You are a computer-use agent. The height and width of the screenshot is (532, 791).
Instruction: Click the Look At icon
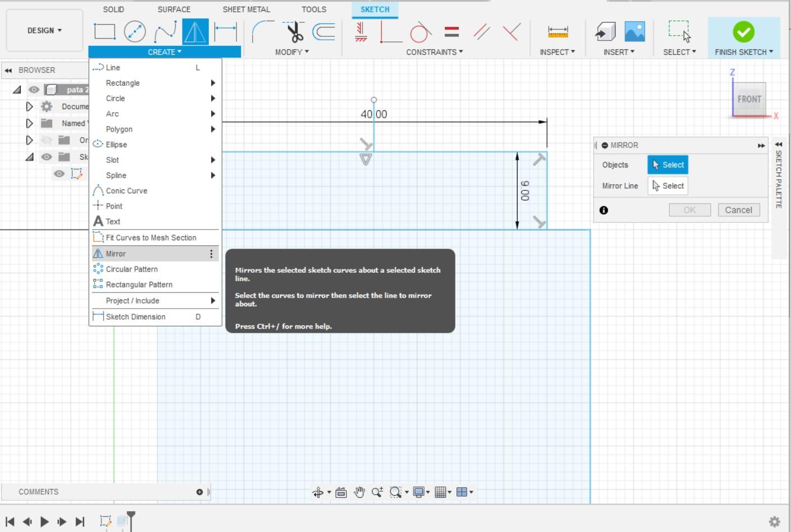click(341, 492)
